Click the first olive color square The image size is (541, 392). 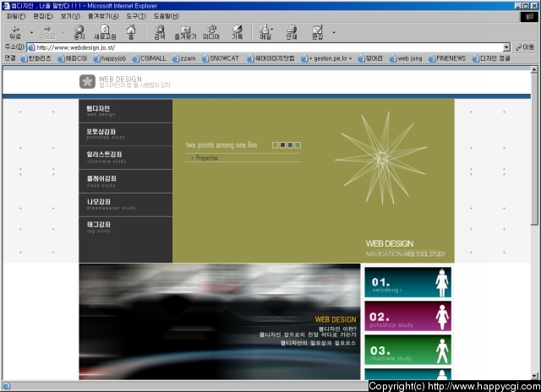point(275,145)
